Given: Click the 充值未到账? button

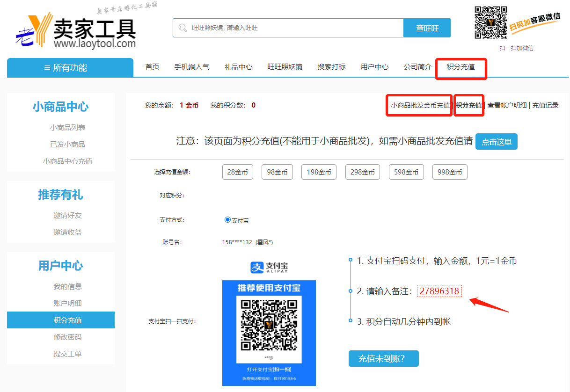Looking at the screenshot, I should tap(384, 359).
